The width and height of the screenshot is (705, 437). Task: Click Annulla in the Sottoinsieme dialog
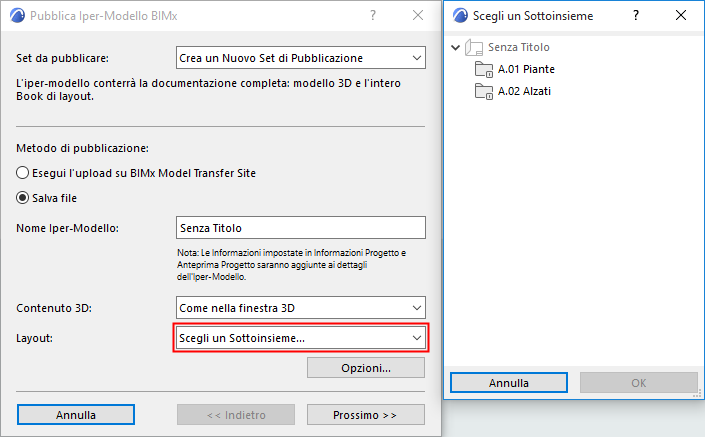509,383
